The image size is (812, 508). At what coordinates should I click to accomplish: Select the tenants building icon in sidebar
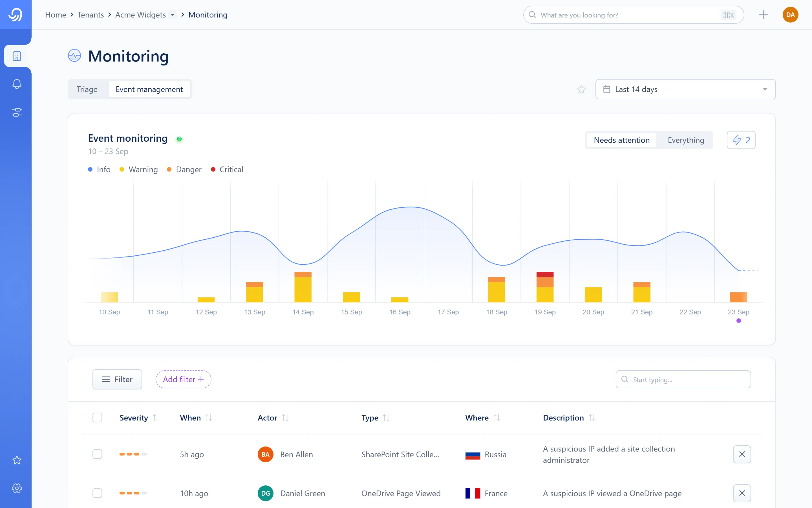pos(17,56)
